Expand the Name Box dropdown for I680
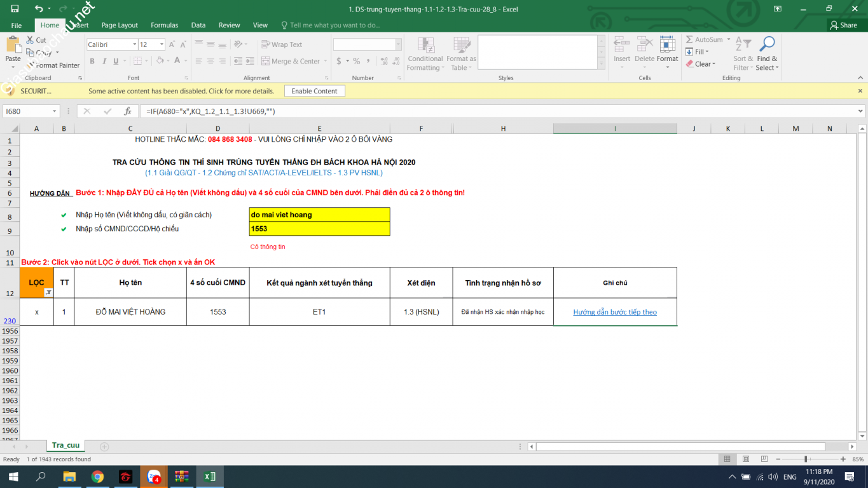The height and width of the screenshot is (488, 868). pos(54,111)
